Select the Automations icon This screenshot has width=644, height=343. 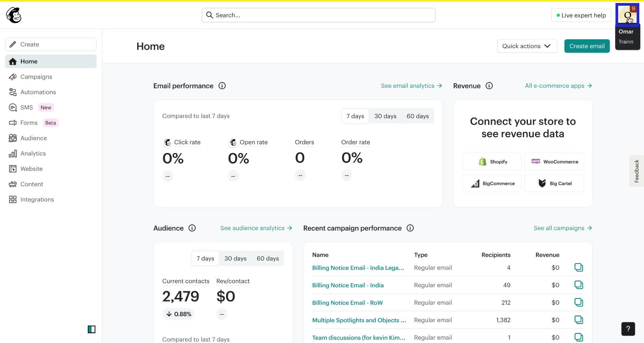(12, 92)
